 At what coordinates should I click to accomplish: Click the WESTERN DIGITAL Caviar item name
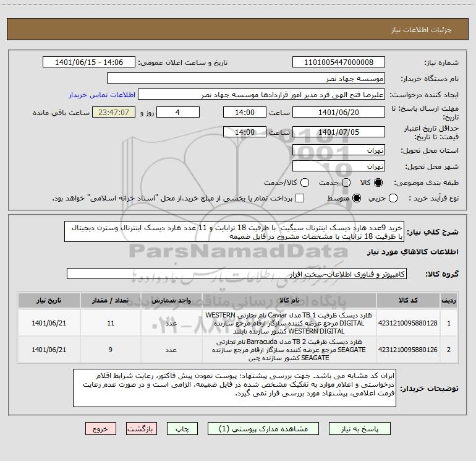289,323
